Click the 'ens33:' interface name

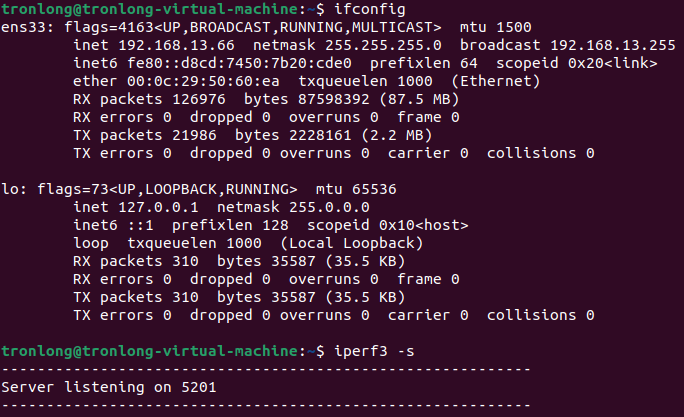[x=27, y=27]
